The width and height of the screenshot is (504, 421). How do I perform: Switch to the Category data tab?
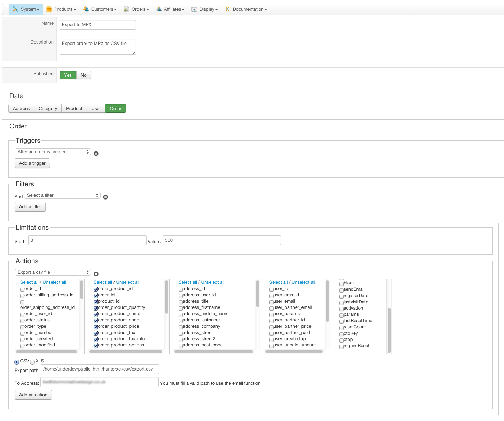point(48,109)
